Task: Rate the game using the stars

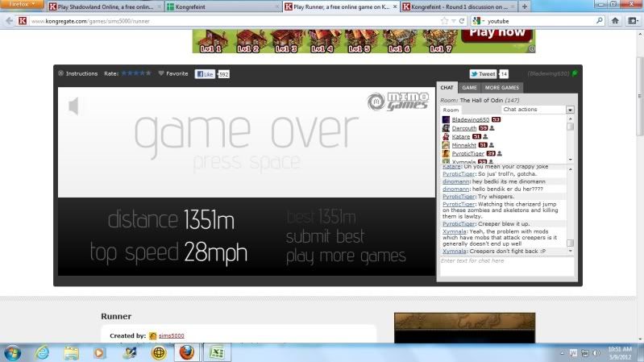Action: point(136,73)
